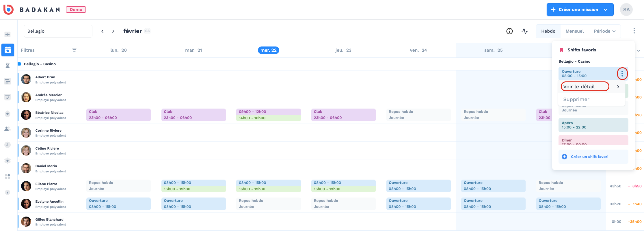Open the checkmark tasks sidebar icon

8,97
